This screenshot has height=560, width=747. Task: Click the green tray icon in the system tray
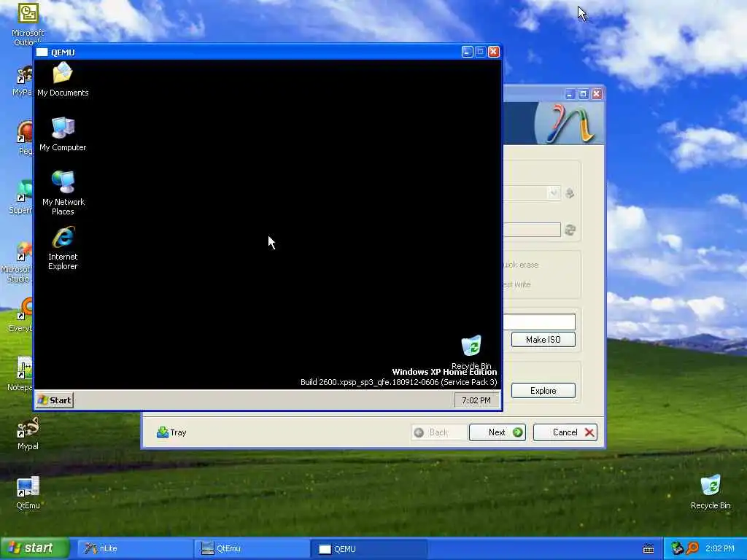(677, 548)
